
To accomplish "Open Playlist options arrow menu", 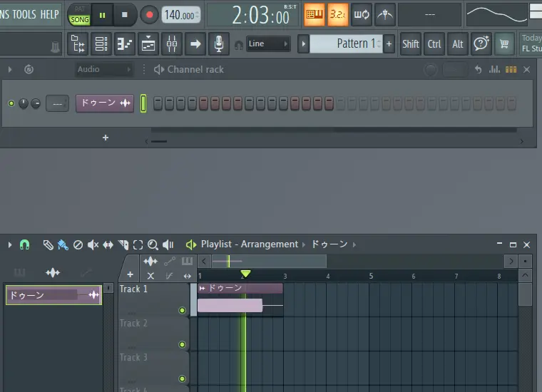I will click(x=10, y=245).
